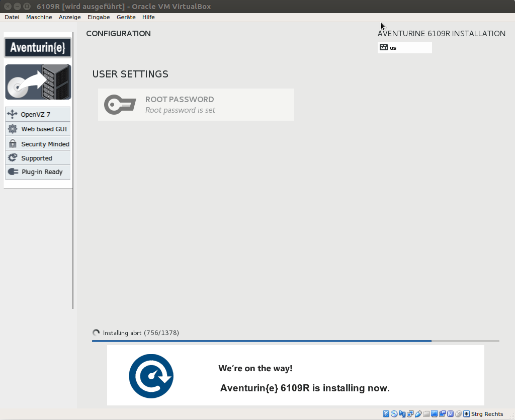
Task: Open the ROOT PASSWORD setting
Action: (196, 105)
